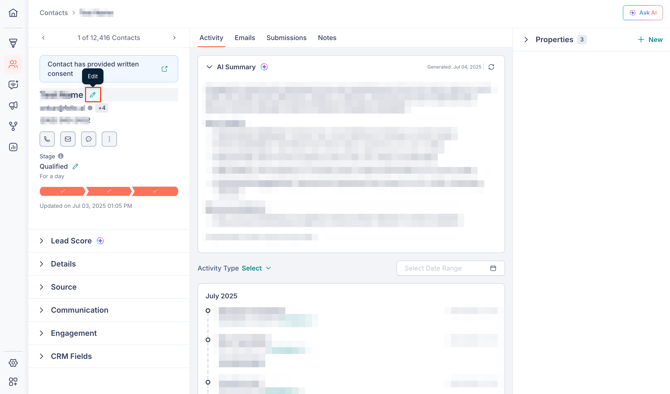Screen dimensions: 670x394
Task: Click the middle stage progress segment
Action: (x=109, y=191)
